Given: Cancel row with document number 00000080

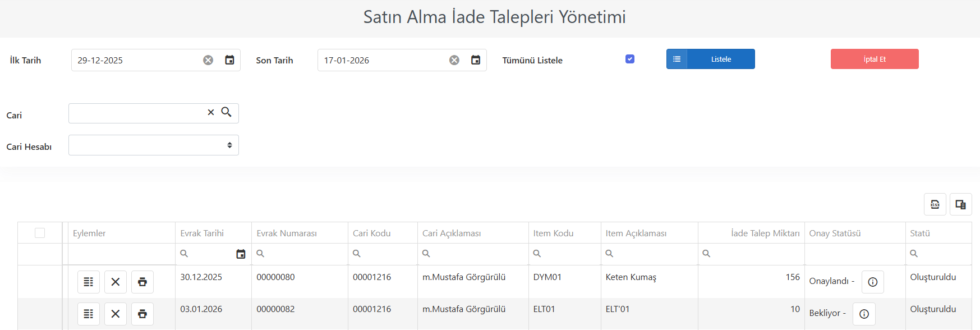Looking at the screenshot, I should (x=116, y=282).
